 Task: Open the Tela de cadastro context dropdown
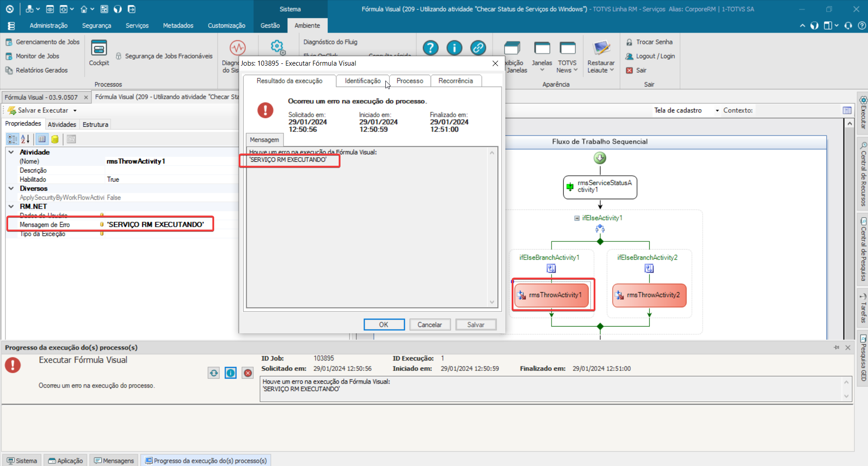(717, 110)
